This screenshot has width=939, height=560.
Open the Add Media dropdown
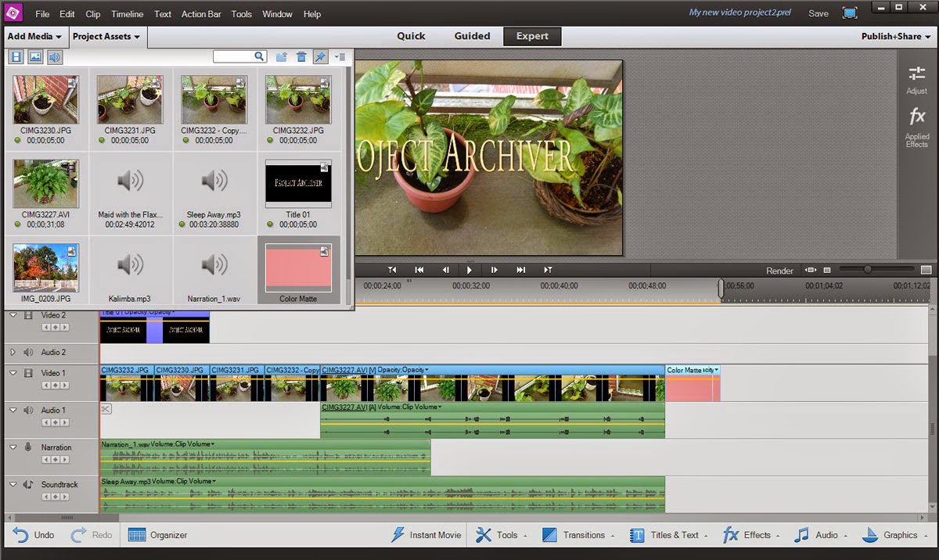pyautogui.click(x=34, y=36)
